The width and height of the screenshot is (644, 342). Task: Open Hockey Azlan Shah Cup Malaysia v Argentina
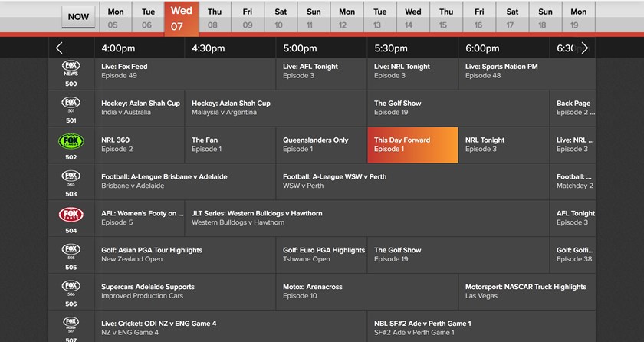276,108
